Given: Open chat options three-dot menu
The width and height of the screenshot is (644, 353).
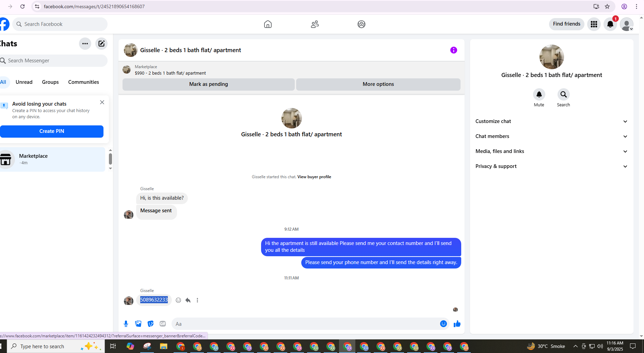Looking at the screenshot, I should coord(85,44).
